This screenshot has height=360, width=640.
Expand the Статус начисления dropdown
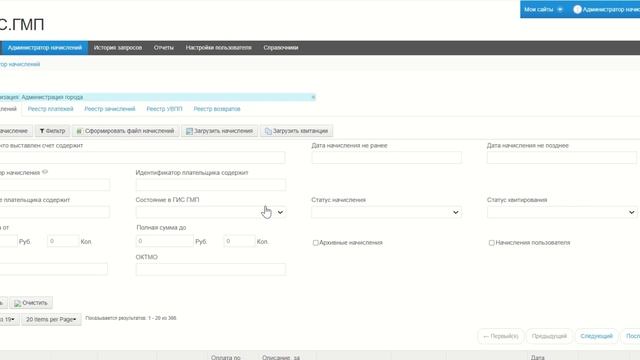point(387,212)
